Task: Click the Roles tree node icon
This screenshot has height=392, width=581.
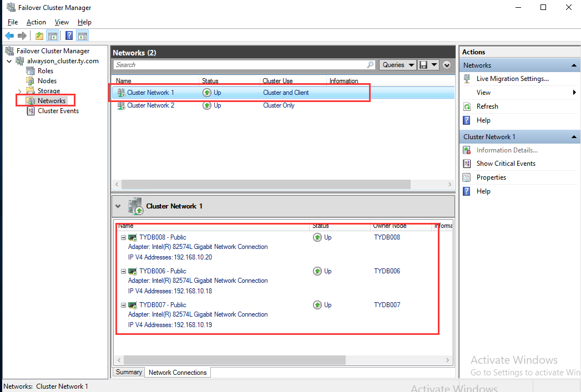Action: coord(31,71)
